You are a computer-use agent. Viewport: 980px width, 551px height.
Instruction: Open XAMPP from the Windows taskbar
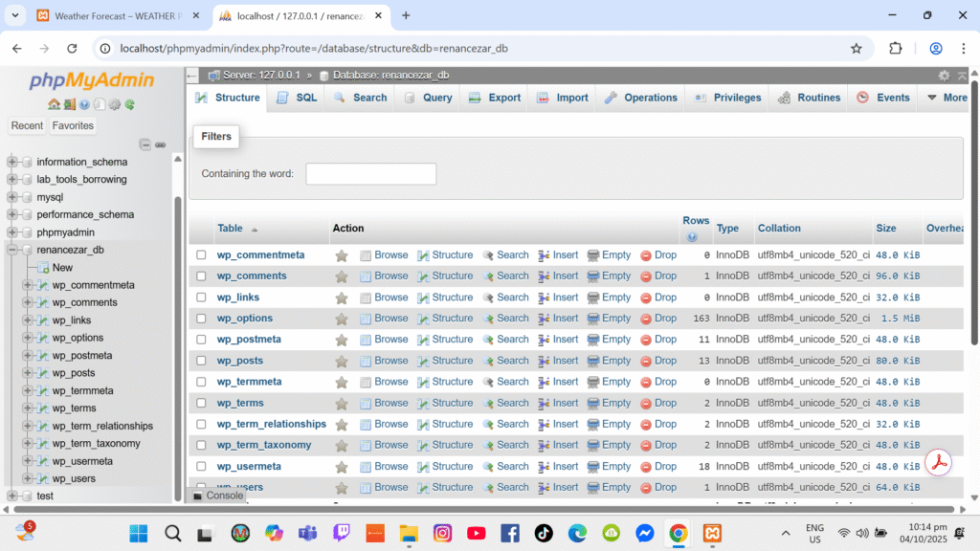[x=712, y=533]
